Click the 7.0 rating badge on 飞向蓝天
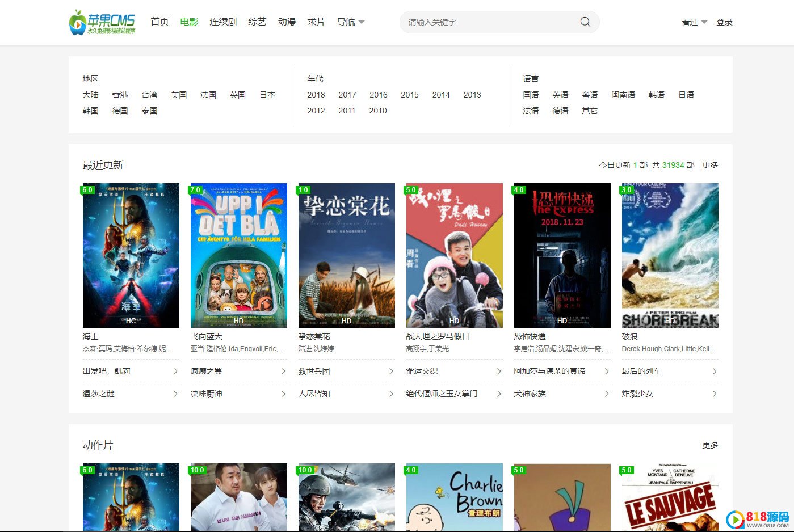794x532 pixels. 195,189
